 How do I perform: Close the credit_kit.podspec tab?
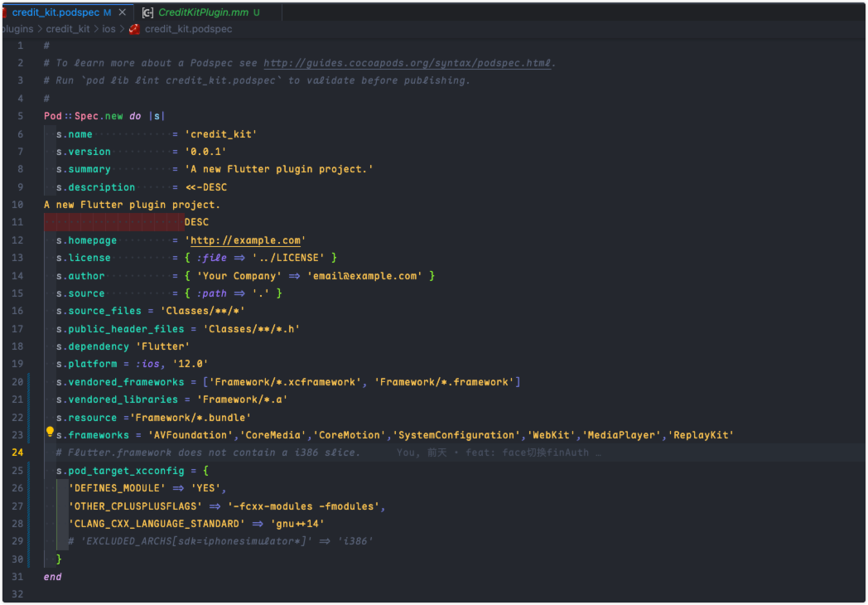click(123, 12)
